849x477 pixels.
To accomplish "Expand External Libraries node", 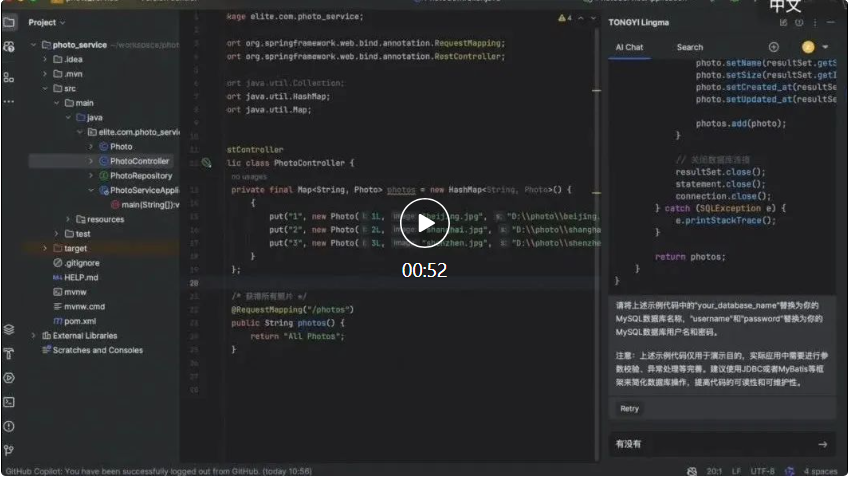I will coord(34,336).
